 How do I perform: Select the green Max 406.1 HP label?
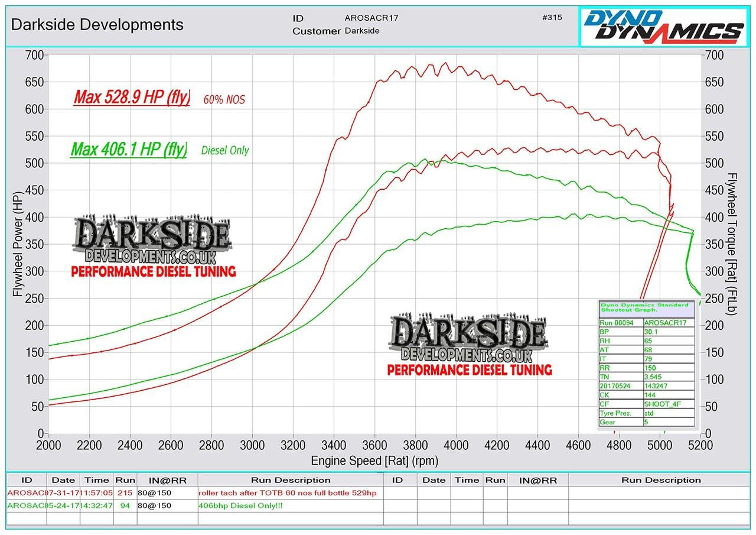(129, 149)
